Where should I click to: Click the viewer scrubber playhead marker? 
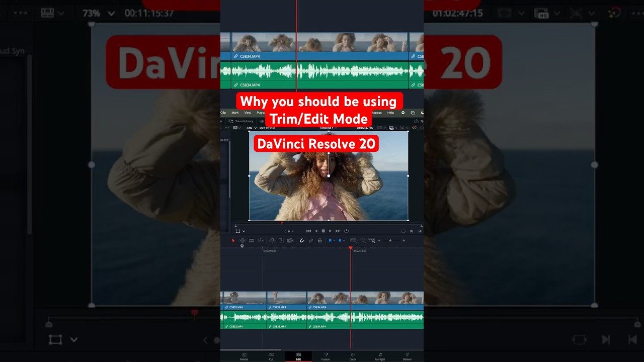(x=282, y=222)
